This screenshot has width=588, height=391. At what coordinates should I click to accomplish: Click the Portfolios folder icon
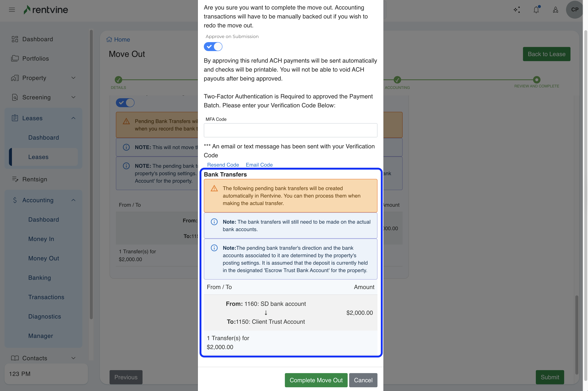[x=15, y=58]
